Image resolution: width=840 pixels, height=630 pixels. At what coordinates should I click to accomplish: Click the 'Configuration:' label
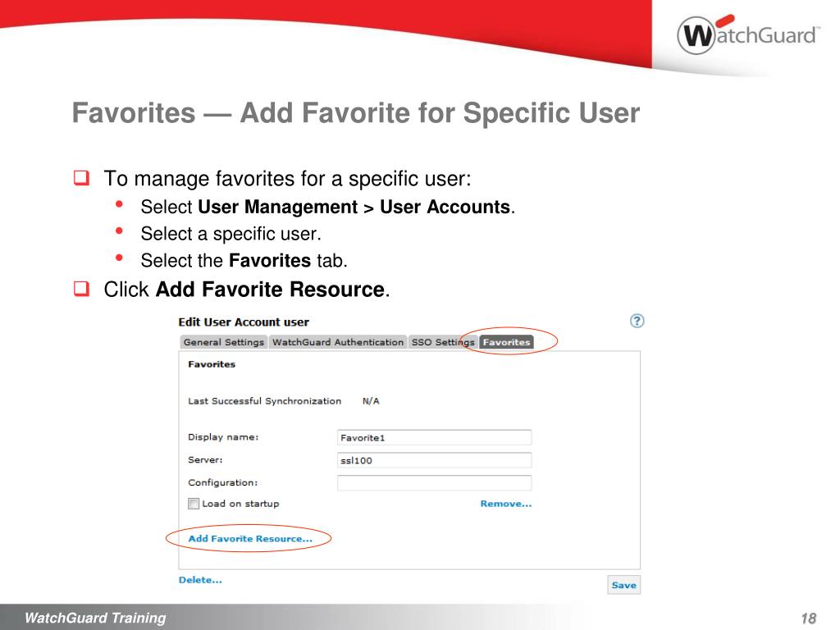point(222,482)
